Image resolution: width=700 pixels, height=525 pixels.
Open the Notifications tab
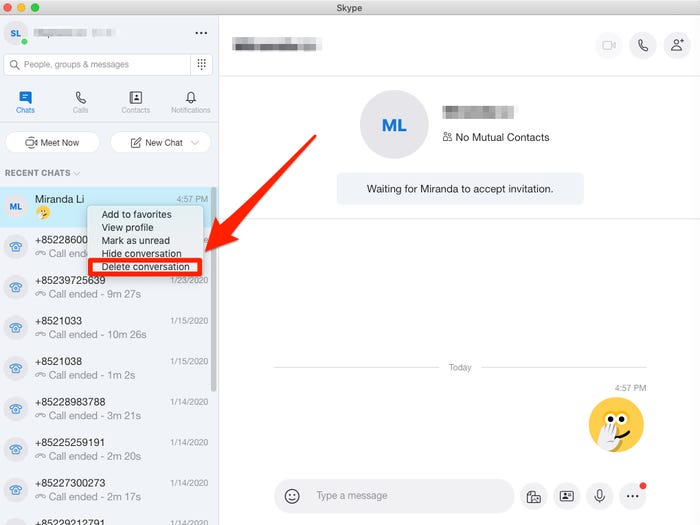(191, 102)
